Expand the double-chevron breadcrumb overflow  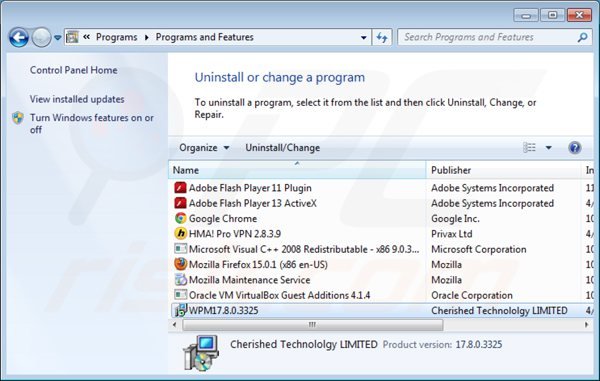pos(86,37)
